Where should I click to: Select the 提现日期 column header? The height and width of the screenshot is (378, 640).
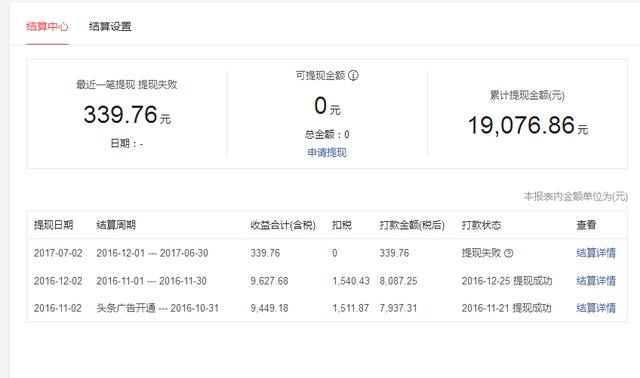pyautogui.click(x=53, y=225)
